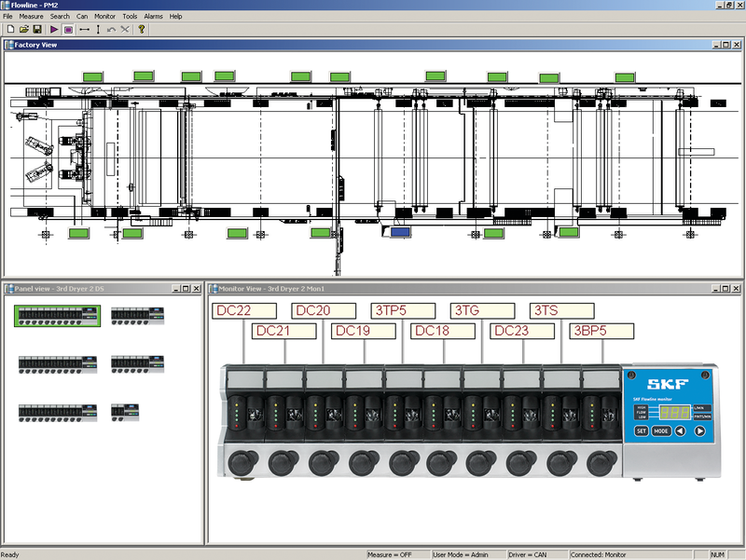Open the Monitor menu

pyautogui.click(x=104, y=16)
